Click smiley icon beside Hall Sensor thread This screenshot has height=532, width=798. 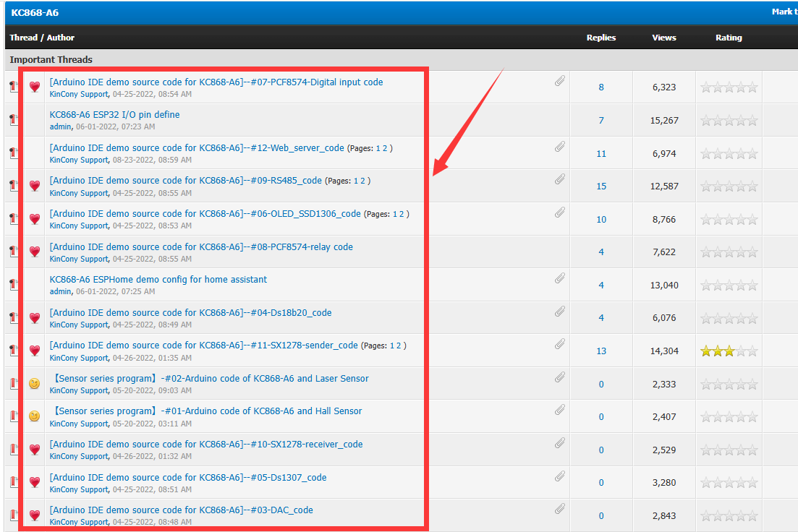click(x=34, y=416)
